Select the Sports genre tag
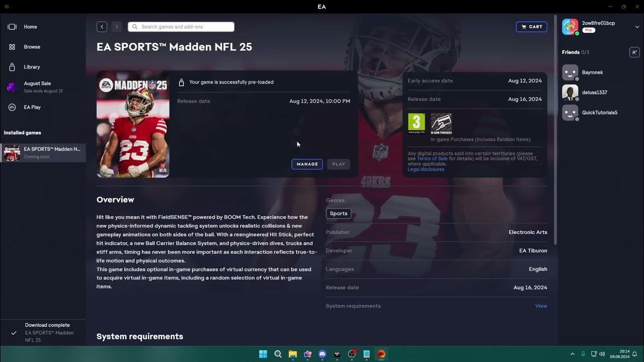This screenshot has width=644, height=362. point(339,213)
